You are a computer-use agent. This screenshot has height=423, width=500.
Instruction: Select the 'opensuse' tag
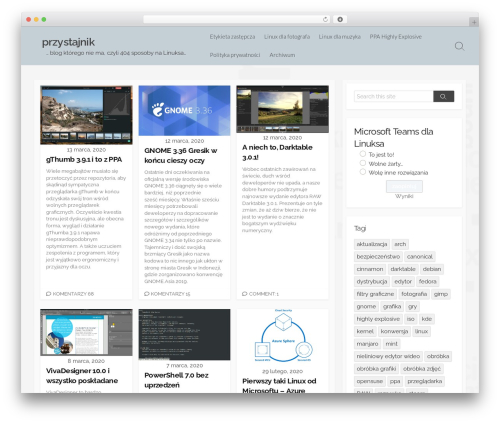(x=369, y=381)
